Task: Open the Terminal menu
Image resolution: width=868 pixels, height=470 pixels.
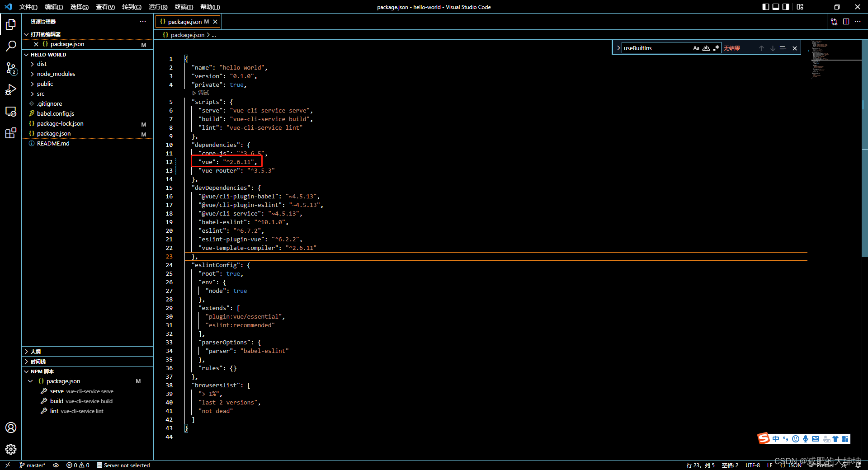Action: [x=184, y=7]
